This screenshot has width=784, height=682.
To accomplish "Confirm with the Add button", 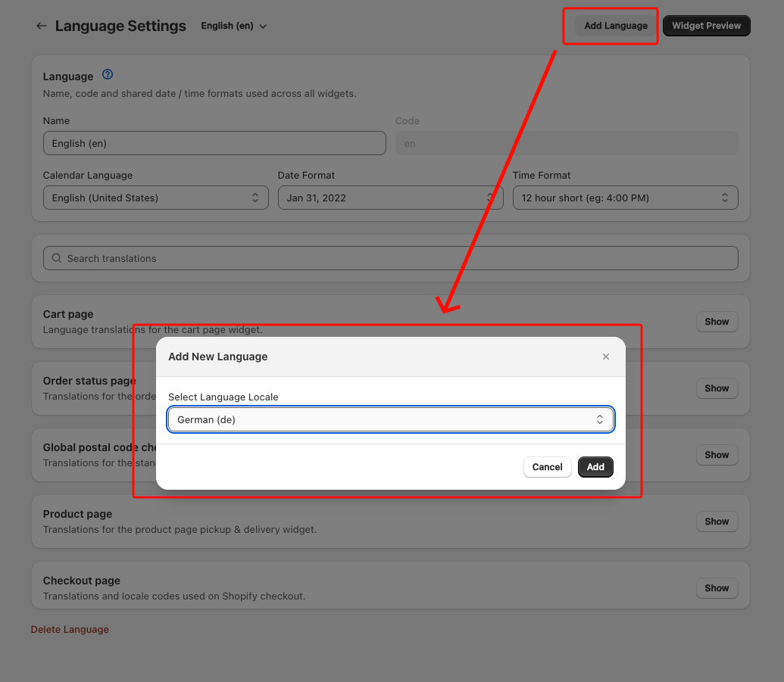I will (595, 467).
